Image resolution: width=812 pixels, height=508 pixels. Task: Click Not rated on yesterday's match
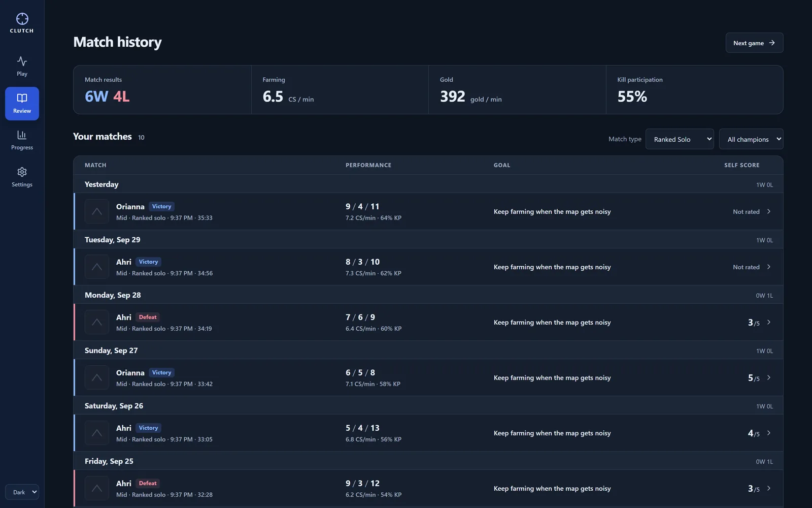point(746,211)
